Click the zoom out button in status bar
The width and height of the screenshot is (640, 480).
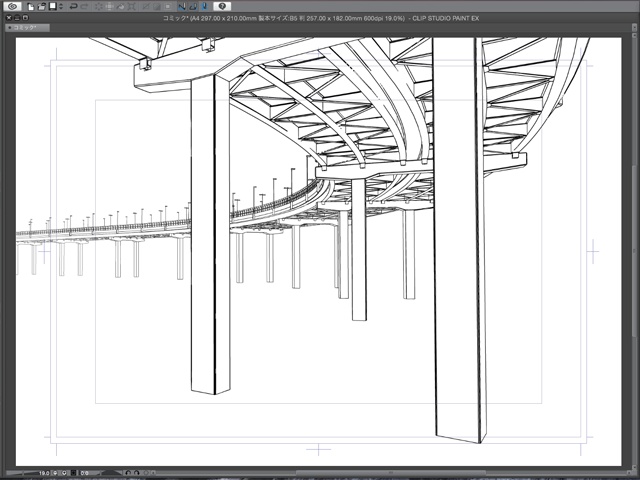pos(55,473)
